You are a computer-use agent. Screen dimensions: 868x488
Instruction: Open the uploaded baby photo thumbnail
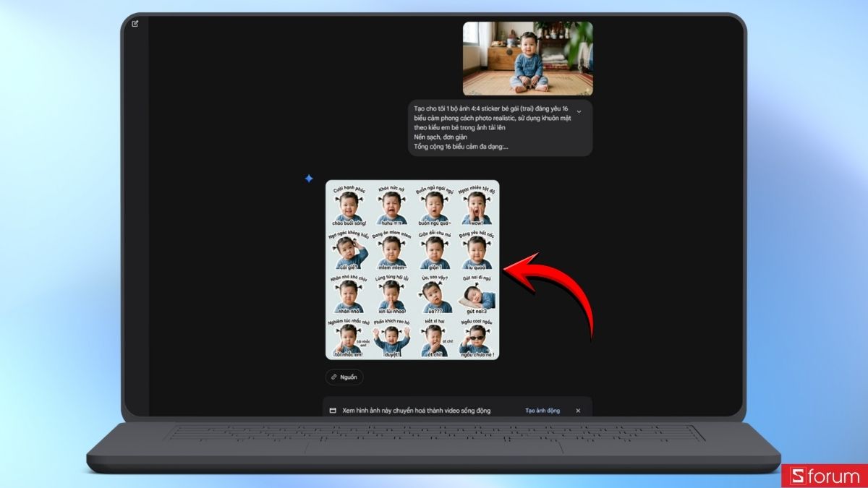coord(528,58)
